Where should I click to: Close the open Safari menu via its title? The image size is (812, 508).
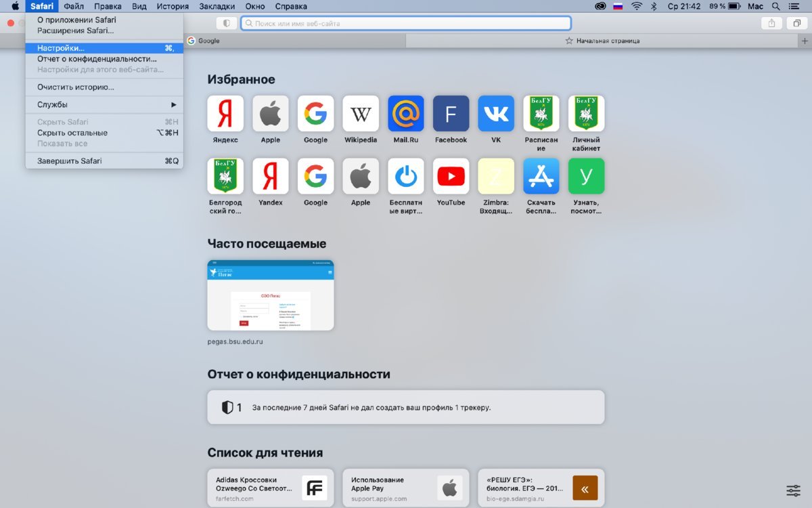(x=42, y=6)
